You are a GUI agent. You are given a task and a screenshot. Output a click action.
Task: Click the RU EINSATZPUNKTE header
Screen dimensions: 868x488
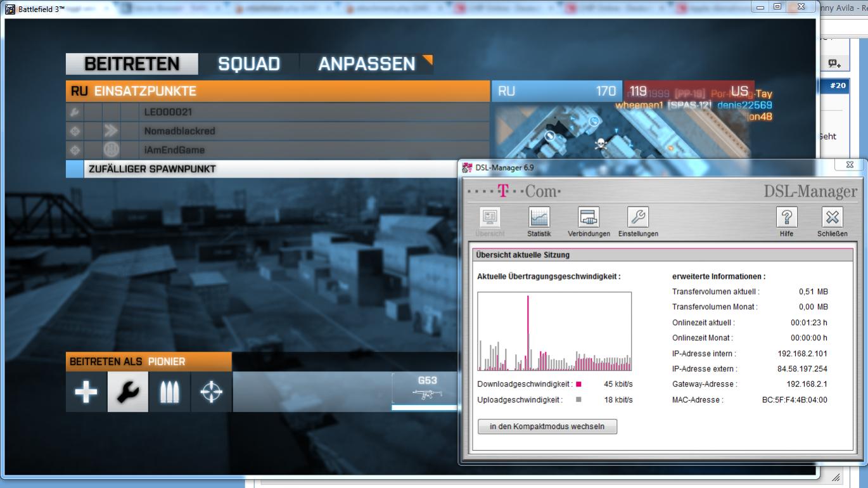[278, 91]
